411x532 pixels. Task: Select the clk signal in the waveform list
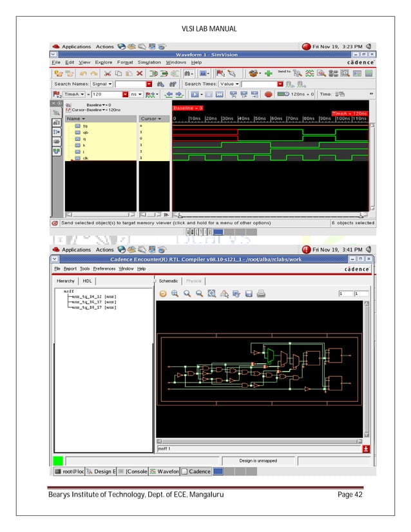(86, 158)
